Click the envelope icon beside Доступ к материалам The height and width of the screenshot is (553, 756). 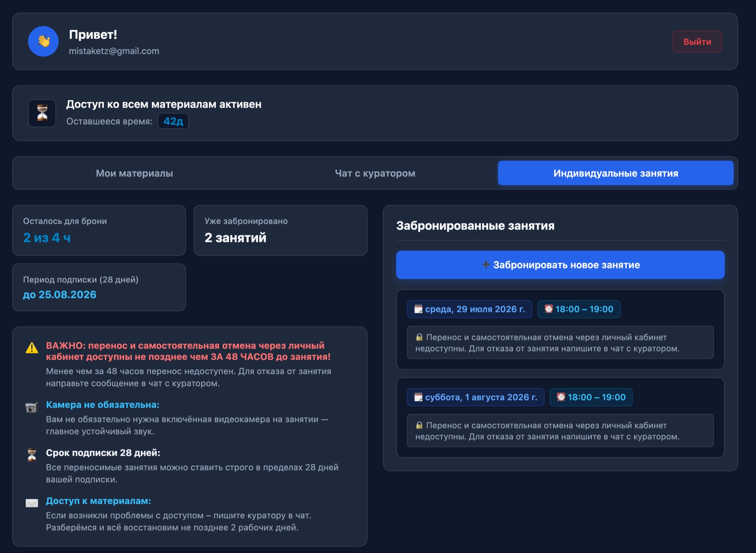click(x=32, y=503)
